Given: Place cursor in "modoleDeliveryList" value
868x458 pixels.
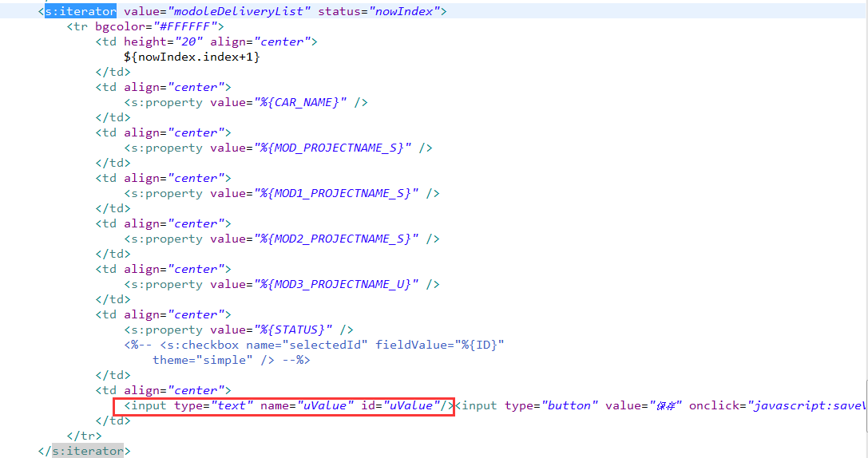Looking at the screenshot, I should click(239, 11).
